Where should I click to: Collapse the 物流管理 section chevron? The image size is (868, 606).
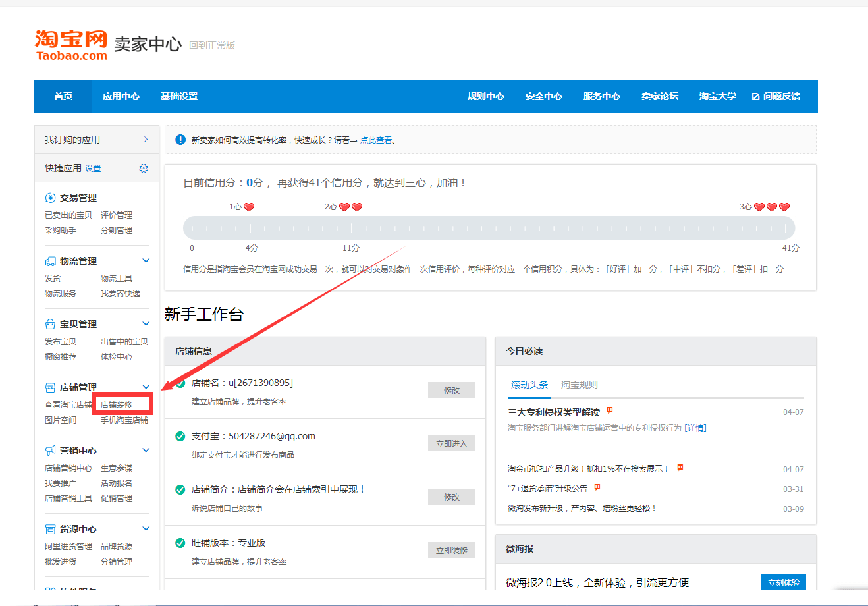pyautogui.click(x=146, y=260)
